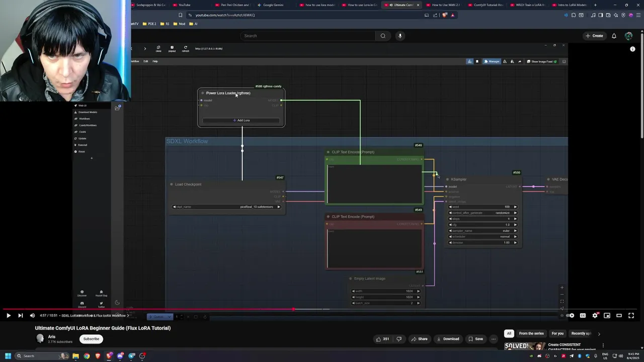Skip to the next video
The width and height of the screenshot is (644, 362).
tap(20, 316)
